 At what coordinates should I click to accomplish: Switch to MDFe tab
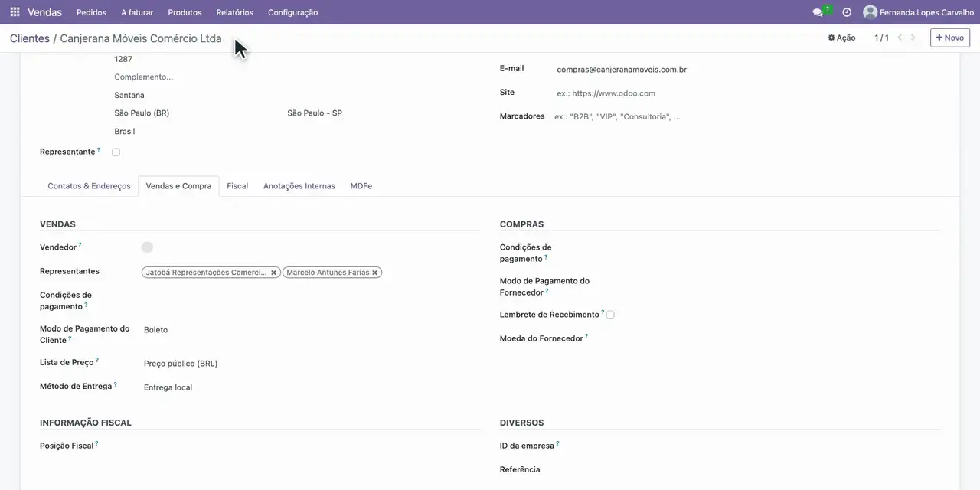[x=361, y=186]
